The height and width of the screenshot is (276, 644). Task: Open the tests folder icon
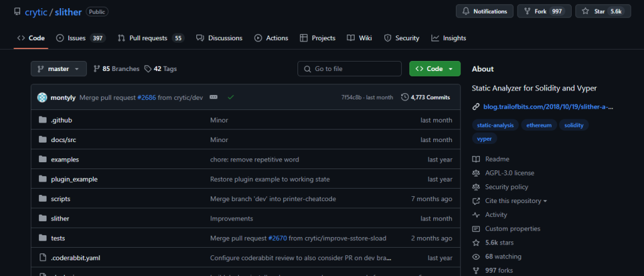[x=42, y=238]
